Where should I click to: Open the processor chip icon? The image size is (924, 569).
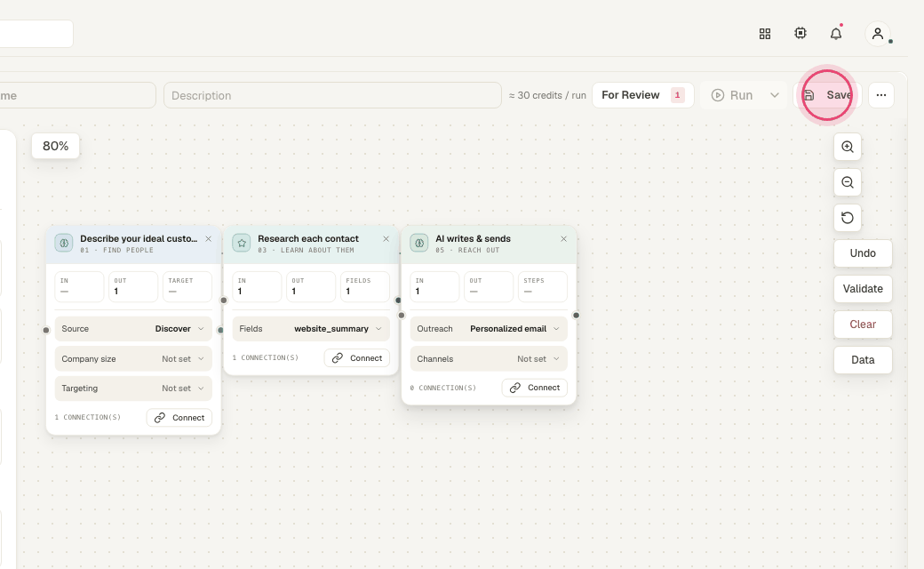pos(801,34)
